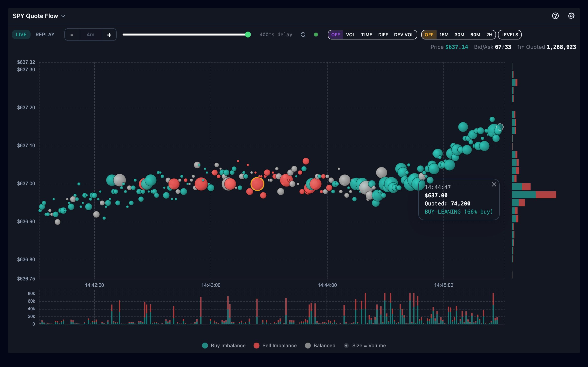Screen dimensions: 588x367
Task: Select the 60M timeframe
Action: (475, 35)
